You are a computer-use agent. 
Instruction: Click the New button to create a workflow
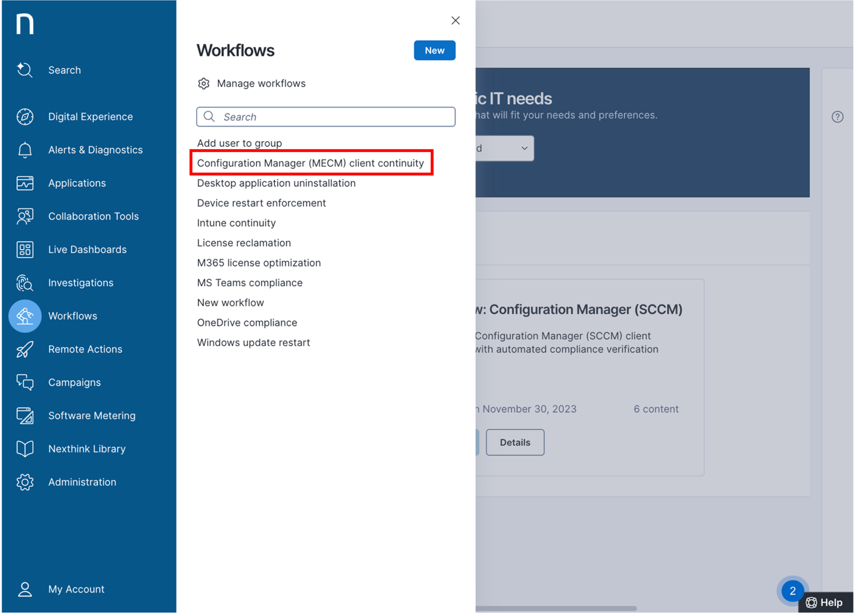pos(435,50)
